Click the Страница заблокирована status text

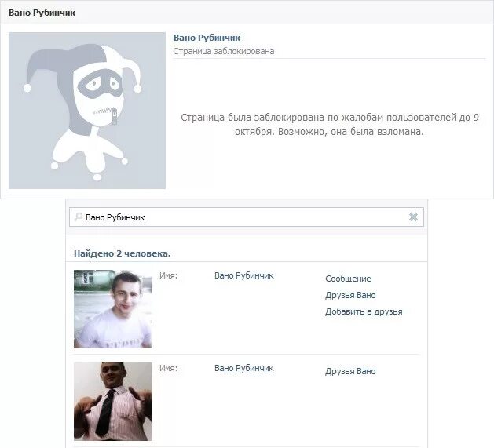(223, 51)
